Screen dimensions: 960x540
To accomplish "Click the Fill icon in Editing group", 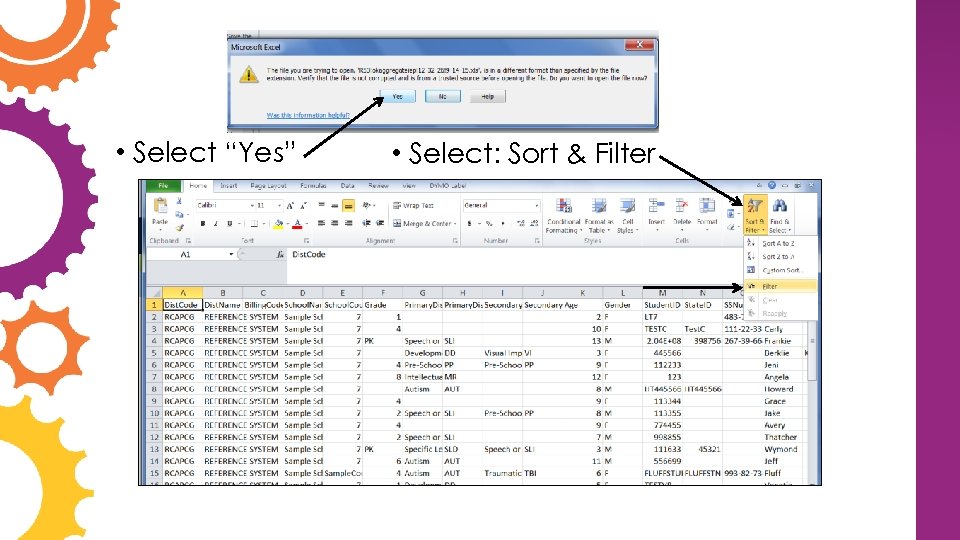I will (x=730, y=214).
